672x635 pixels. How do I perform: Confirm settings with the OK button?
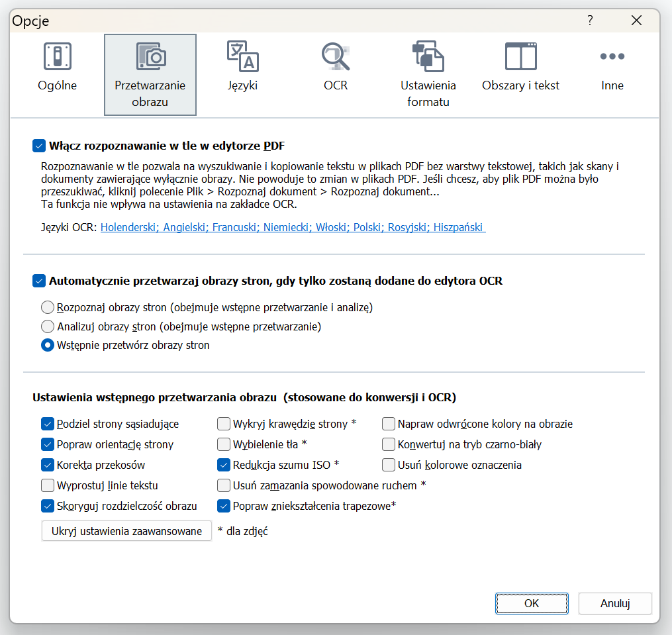pyautogui.click(x=531, y=603)
